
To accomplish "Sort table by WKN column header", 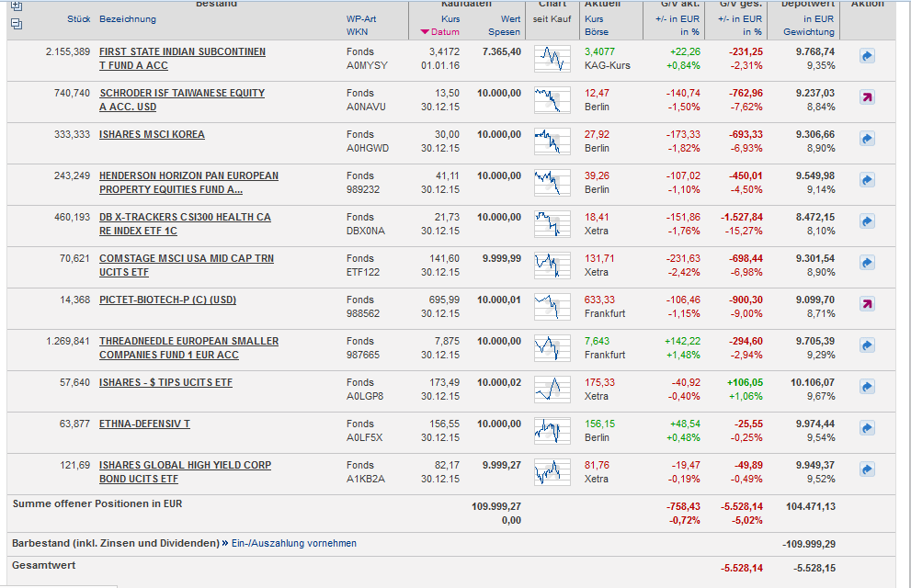I will pos(357,32).
